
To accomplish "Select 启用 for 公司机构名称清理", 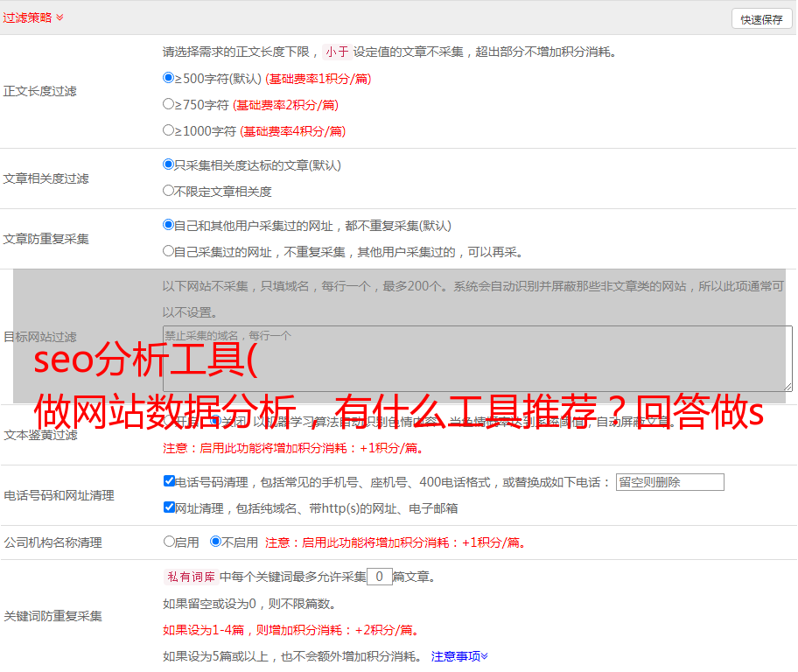I will [169, 542].
